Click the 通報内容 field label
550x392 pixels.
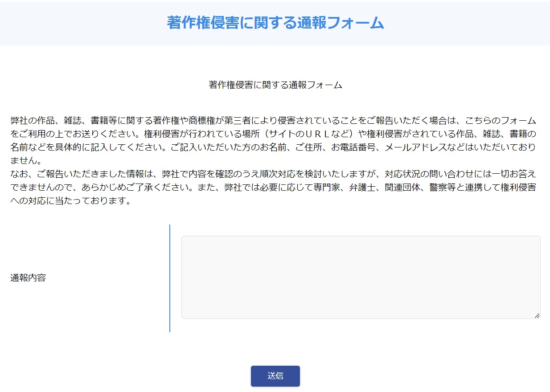[28, 278]
